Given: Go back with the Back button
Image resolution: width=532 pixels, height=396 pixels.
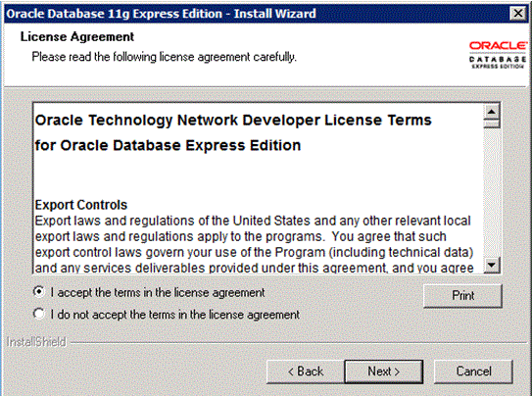Looking at the screenshot, I should click(x=306, y=371).
